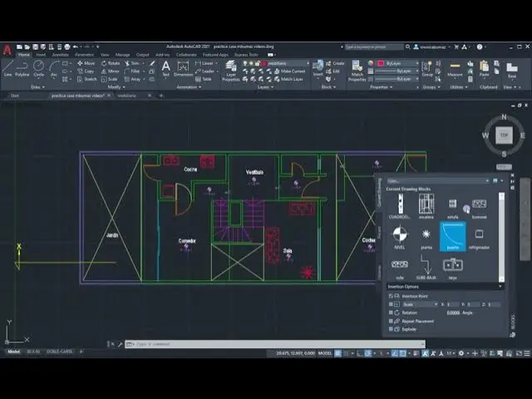Open the Parametric ribbon tab
532x399 pixels.
(x=85, y=55)
